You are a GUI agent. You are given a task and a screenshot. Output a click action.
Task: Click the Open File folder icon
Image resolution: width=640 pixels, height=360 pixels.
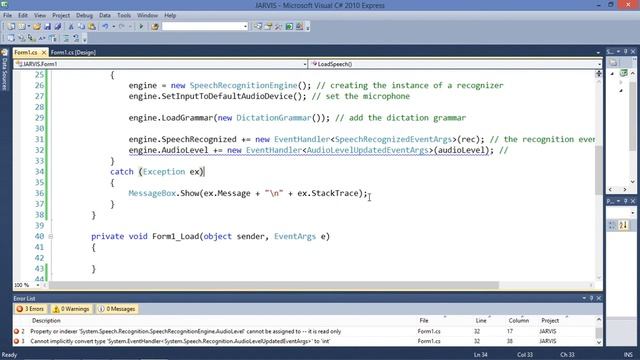[37, 27]
